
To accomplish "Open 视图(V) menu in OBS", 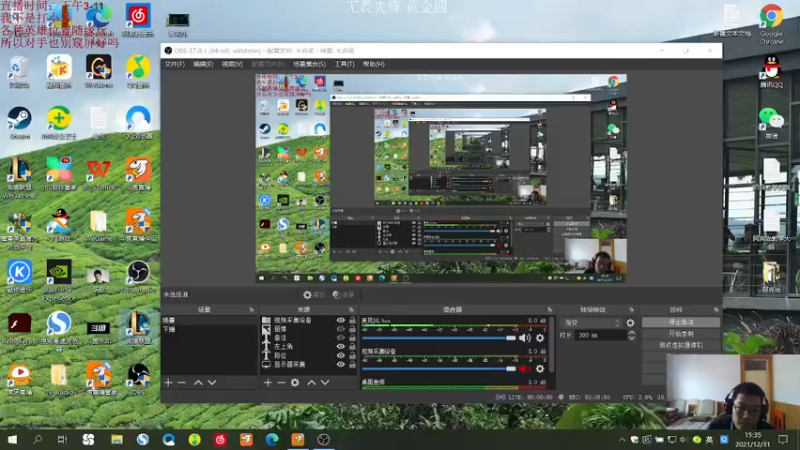I will click(232, 64).
